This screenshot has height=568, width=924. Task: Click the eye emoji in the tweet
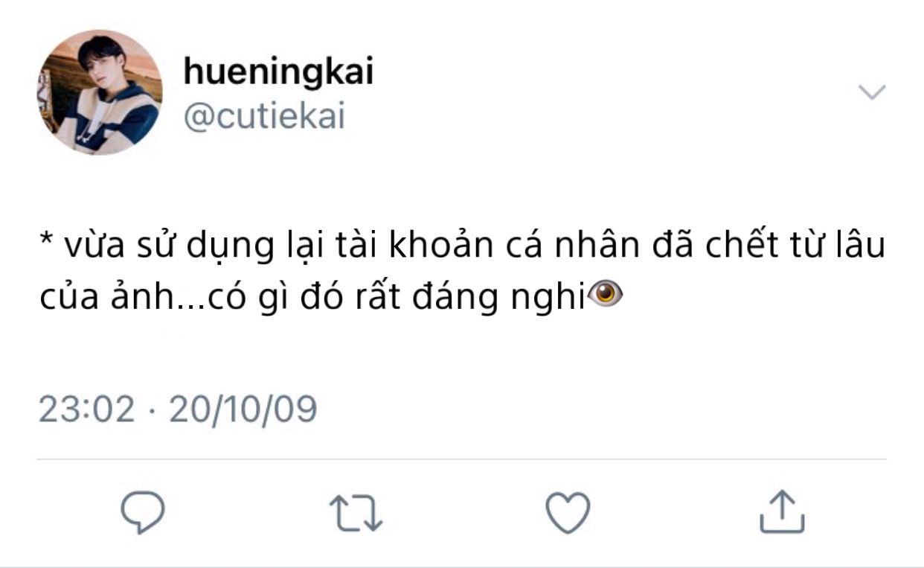(x=605, y=296)
